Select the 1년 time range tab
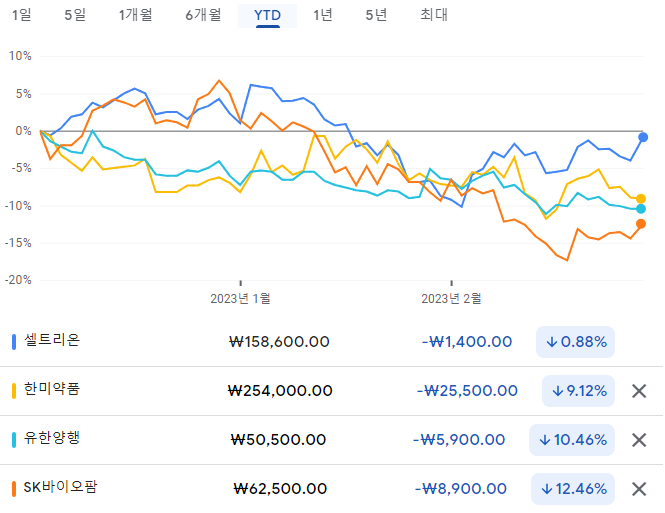The image size is (665, 513). tap(322, 15)
